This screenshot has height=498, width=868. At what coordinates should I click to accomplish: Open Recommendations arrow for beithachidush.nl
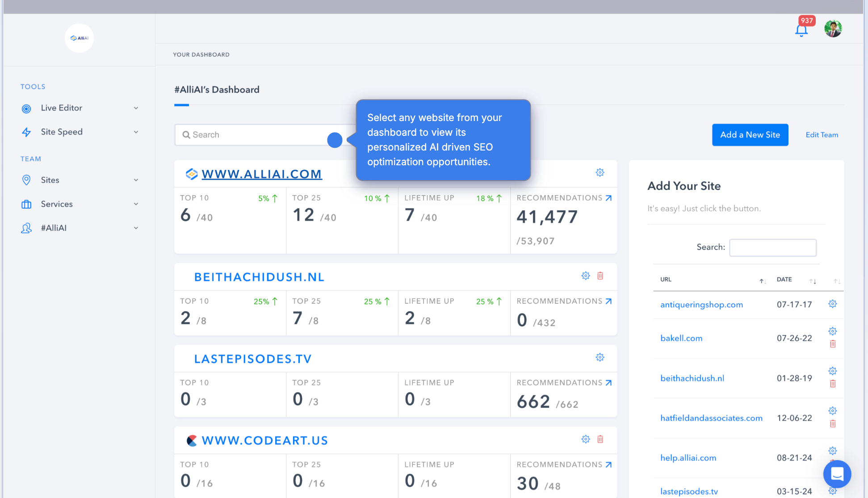(608, 301)
